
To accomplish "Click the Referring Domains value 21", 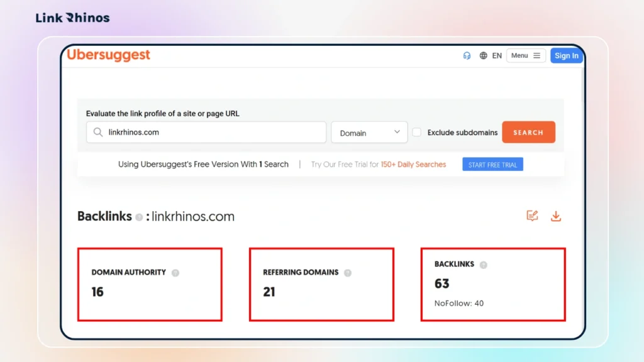I will pyautogui.click(x=269, y=292).
